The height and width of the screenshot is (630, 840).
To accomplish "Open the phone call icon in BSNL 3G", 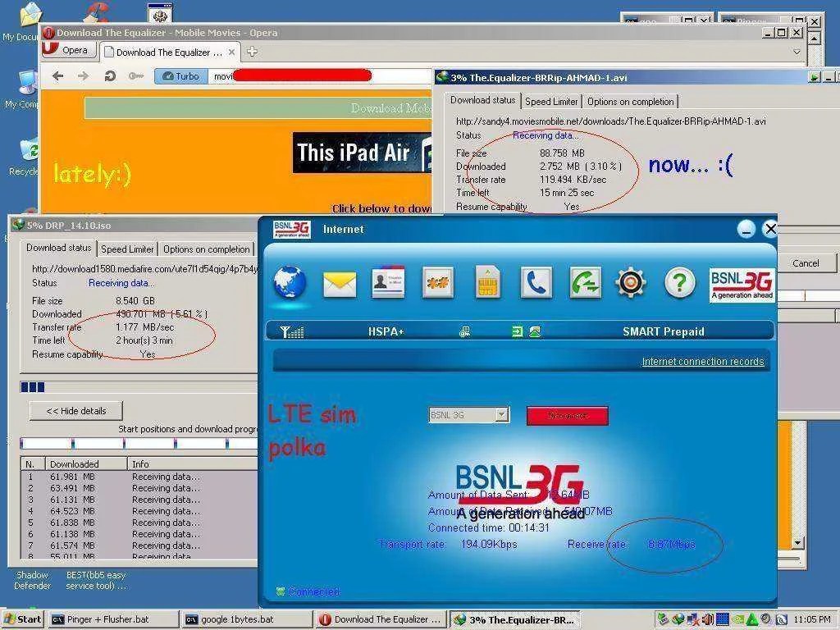I will [x=536, y=282].
